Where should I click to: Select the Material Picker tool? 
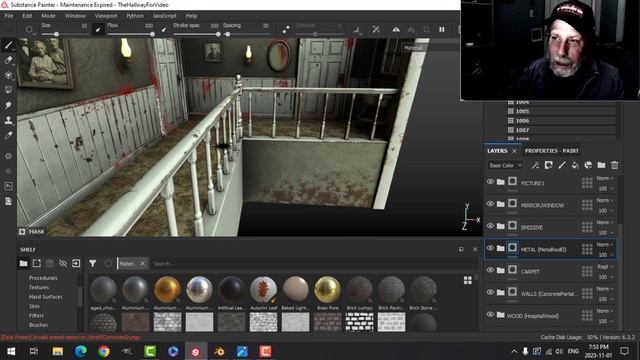pyautogui.click(x=8, y=135)
